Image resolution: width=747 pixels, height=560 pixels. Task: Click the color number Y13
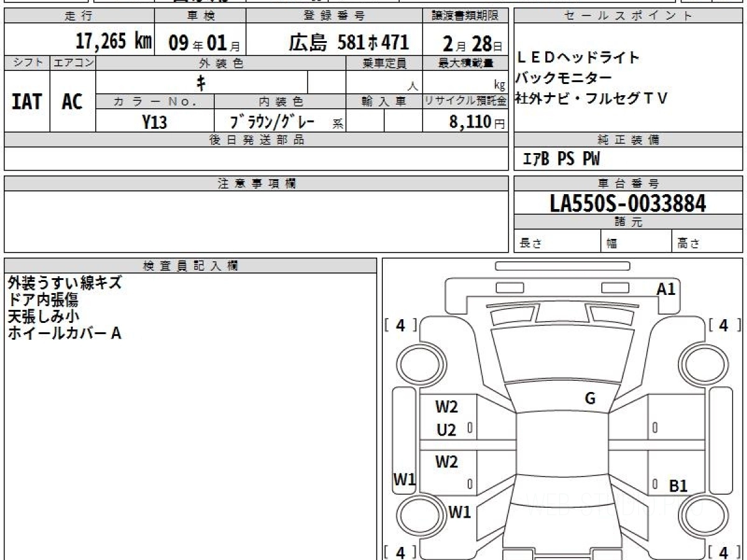tap(154, 122)
